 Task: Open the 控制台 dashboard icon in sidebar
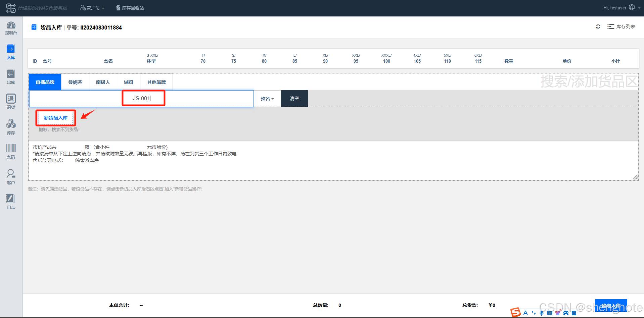click(11, 28)
